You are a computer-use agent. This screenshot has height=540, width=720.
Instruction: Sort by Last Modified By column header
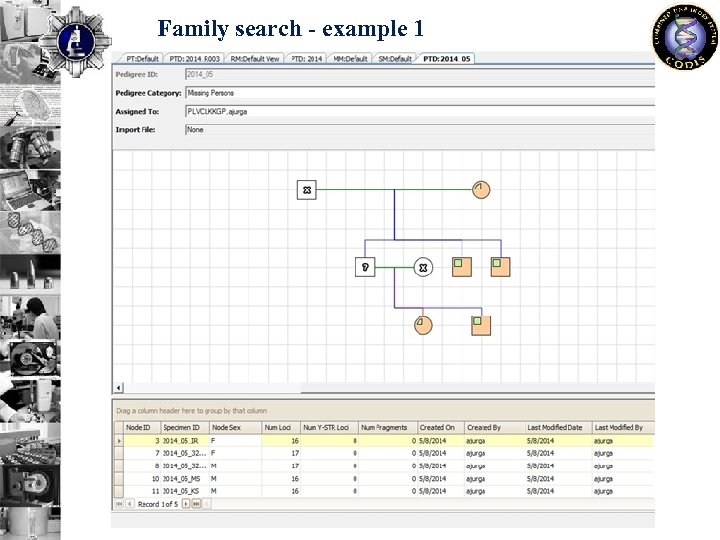click(623, 428)
